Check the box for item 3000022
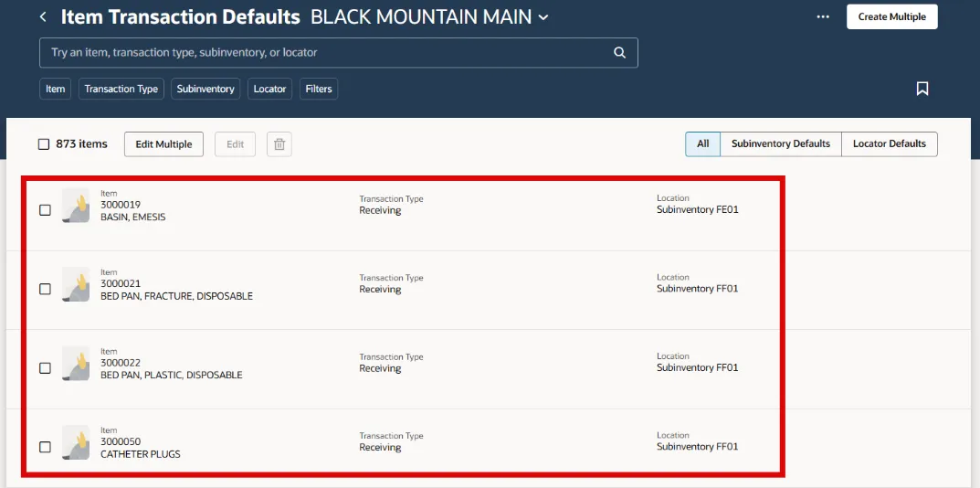This screenshot has width=980, height=488. click(x=45, y=368)
